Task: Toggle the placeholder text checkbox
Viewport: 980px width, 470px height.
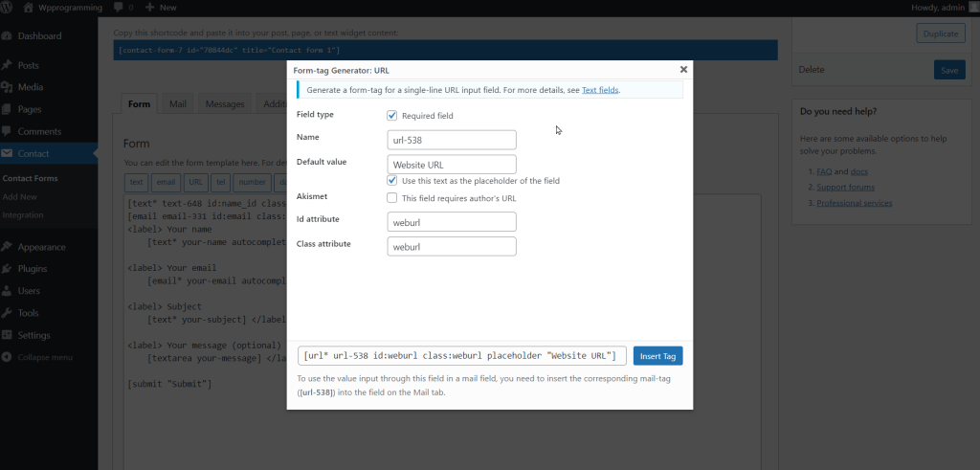Action: point(392,180)
